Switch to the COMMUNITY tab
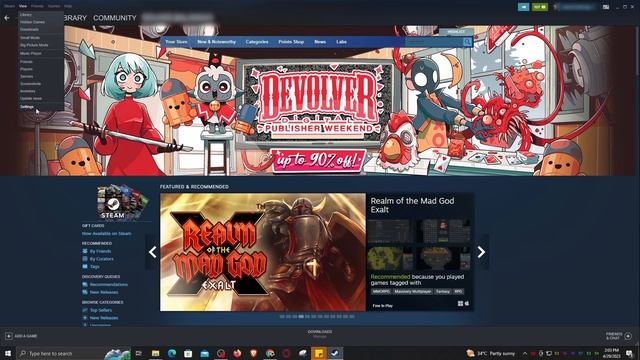This screenshot has width=640, height=360. 115,18
